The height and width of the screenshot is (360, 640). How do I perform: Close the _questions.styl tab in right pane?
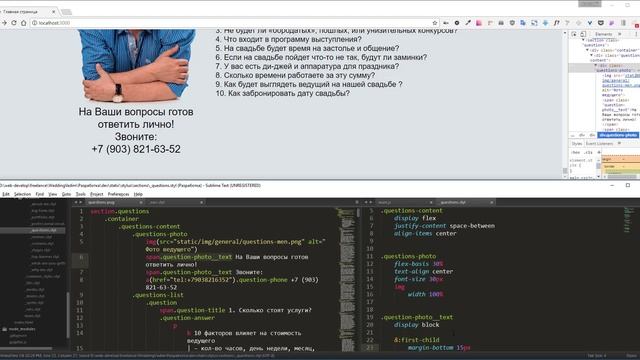coord(491,202)
